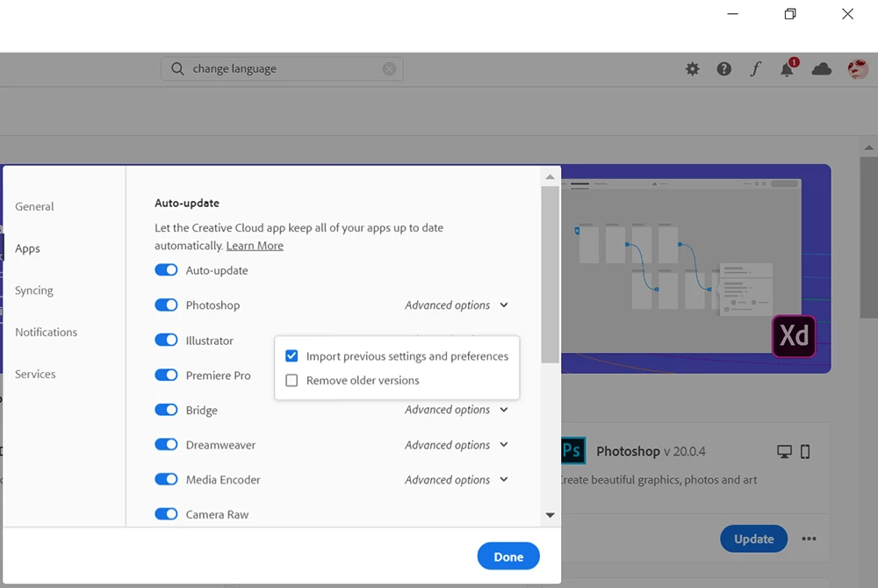
Task: Click the Photoshop v 20.0.4 title
Action: [651, 451]
